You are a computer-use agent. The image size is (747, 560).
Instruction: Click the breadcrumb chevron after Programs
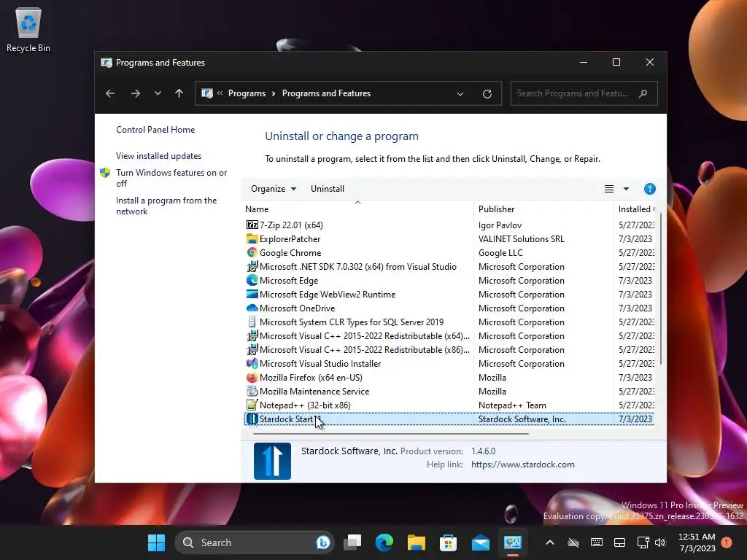pyautogui.click(x=274, y=93)
